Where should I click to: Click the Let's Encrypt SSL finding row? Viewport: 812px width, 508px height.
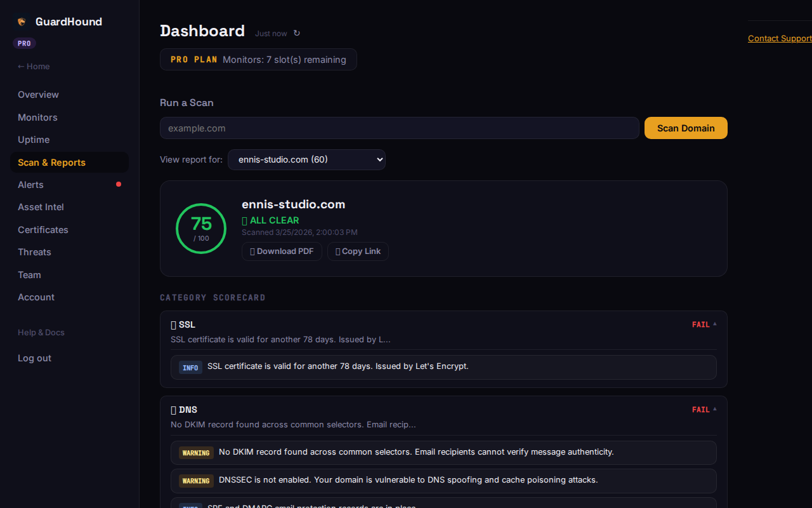(x=443, y=367)
